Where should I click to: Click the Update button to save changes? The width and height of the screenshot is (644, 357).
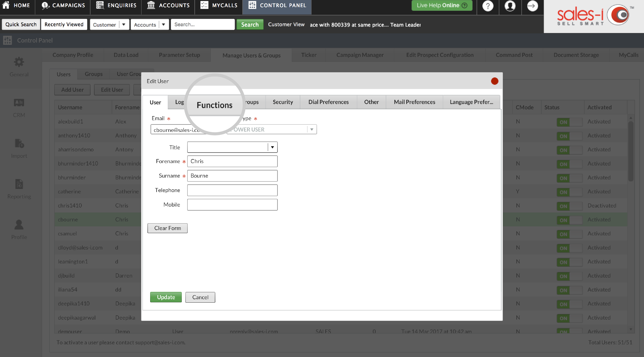[x=166, y=297]
